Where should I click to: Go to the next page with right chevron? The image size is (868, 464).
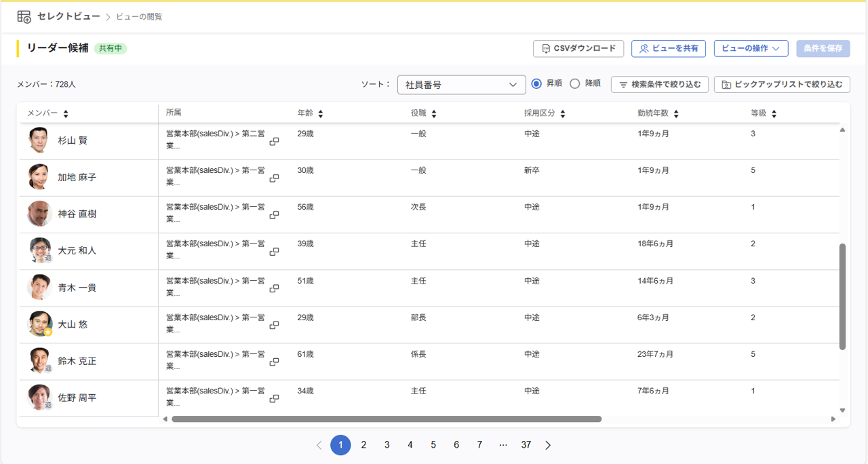coord(548,445)
